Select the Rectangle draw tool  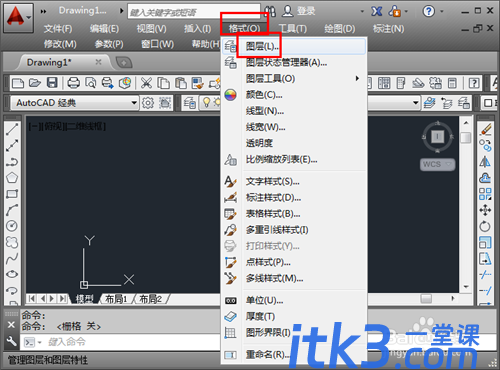(12, 194)
